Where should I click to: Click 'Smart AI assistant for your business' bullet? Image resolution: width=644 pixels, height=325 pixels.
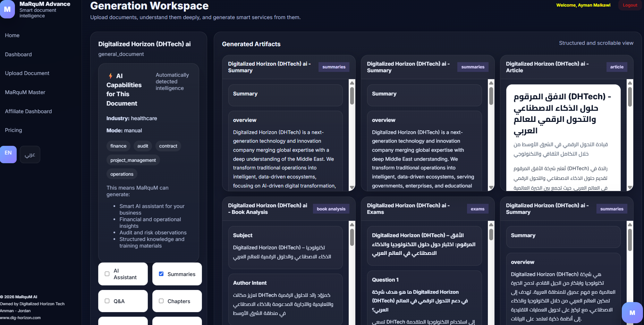click(152, 209)
